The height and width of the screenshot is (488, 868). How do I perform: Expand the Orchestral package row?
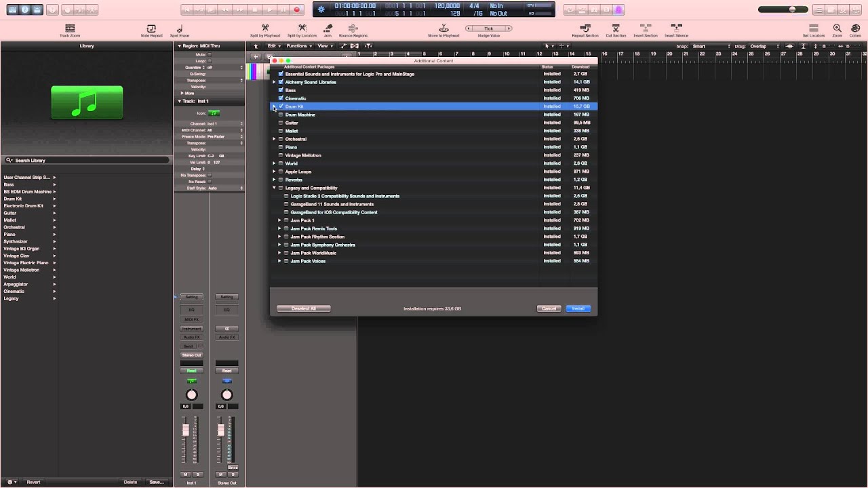(274, 139)
